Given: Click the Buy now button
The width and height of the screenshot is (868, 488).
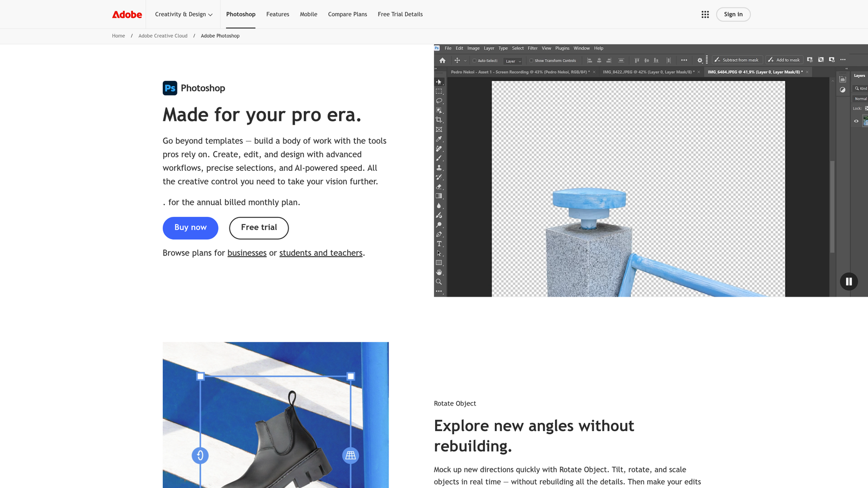Looking at the screenshot, I should (190, 228).
